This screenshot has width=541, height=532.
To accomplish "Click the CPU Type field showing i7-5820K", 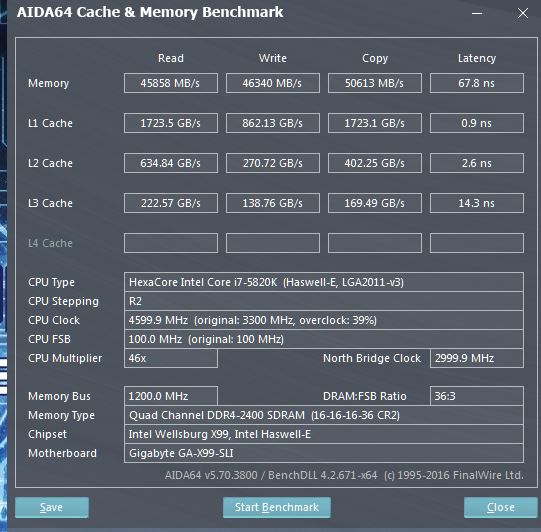I will [x=324, y=282].
